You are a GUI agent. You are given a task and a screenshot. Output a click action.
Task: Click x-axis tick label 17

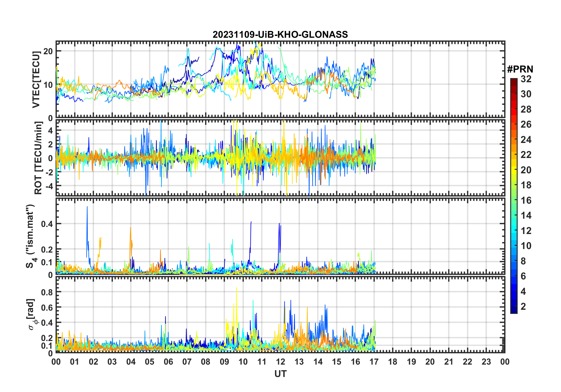[374, 362]
